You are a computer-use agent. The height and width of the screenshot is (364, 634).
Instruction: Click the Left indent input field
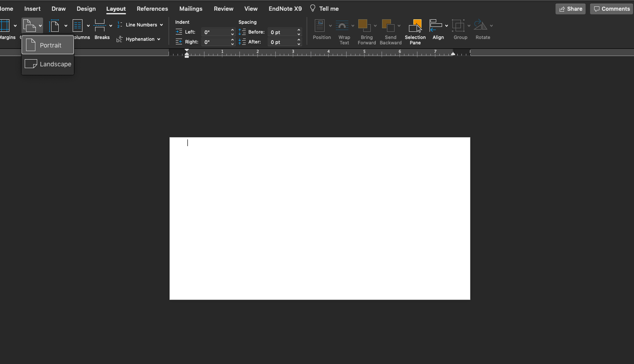[216, 32]
